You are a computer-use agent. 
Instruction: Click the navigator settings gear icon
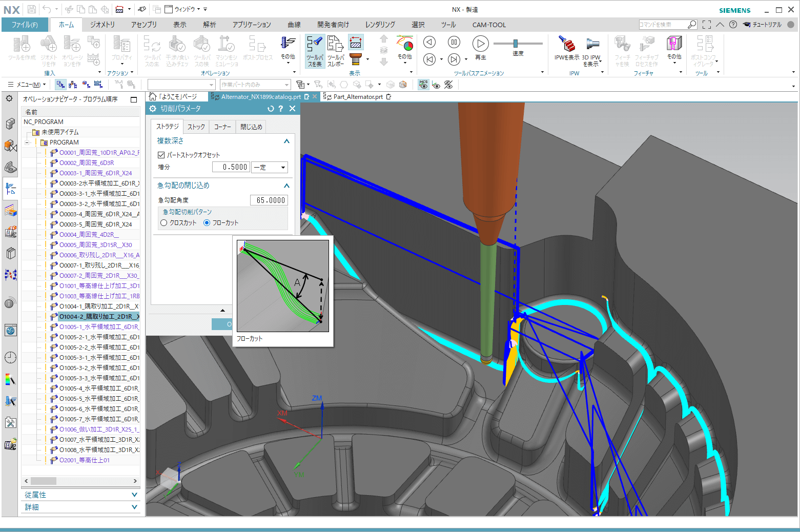[9, 98]
